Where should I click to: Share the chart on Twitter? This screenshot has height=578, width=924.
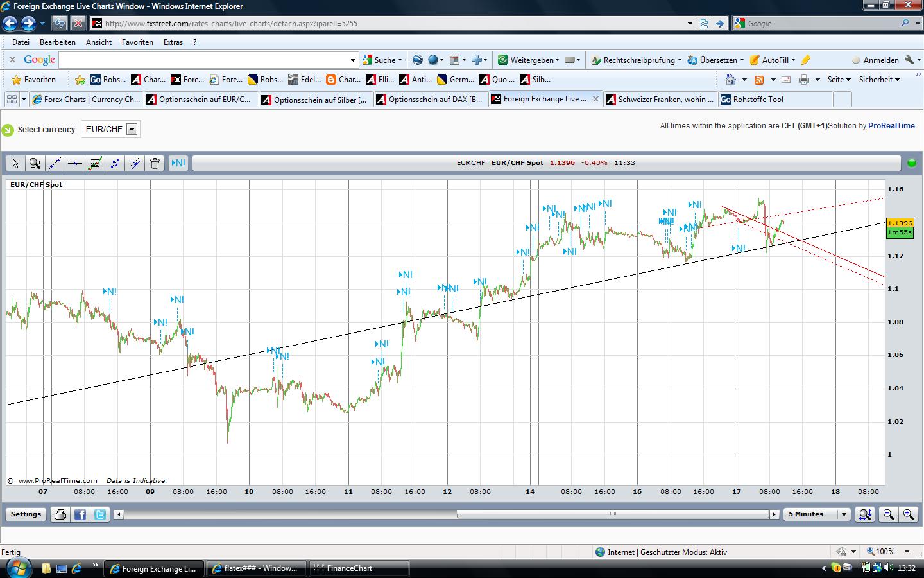(100, 514)
